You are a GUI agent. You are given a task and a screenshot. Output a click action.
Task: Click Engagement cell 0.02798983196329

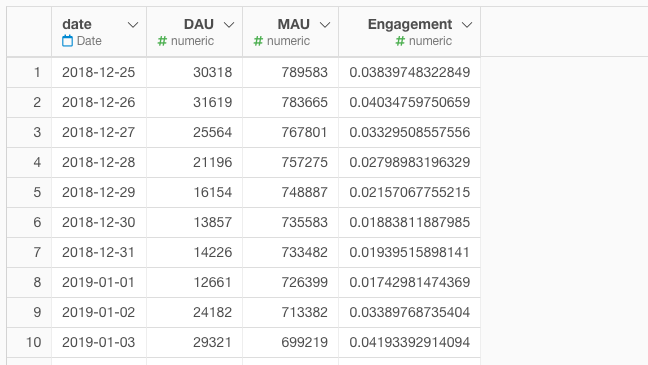click(x=410, y=162)
